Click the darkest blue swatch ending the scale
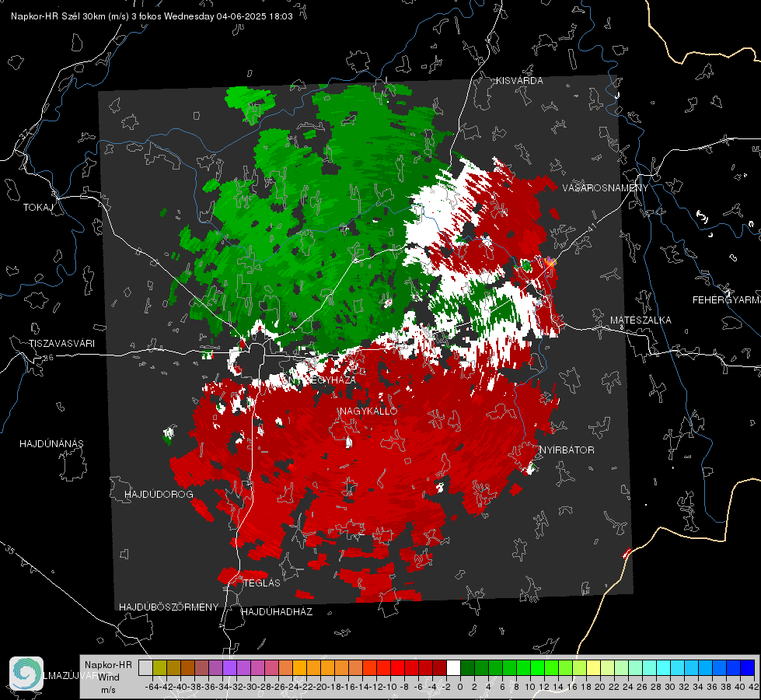The height and width of the screenshot is (700, 761). [748, 668]
